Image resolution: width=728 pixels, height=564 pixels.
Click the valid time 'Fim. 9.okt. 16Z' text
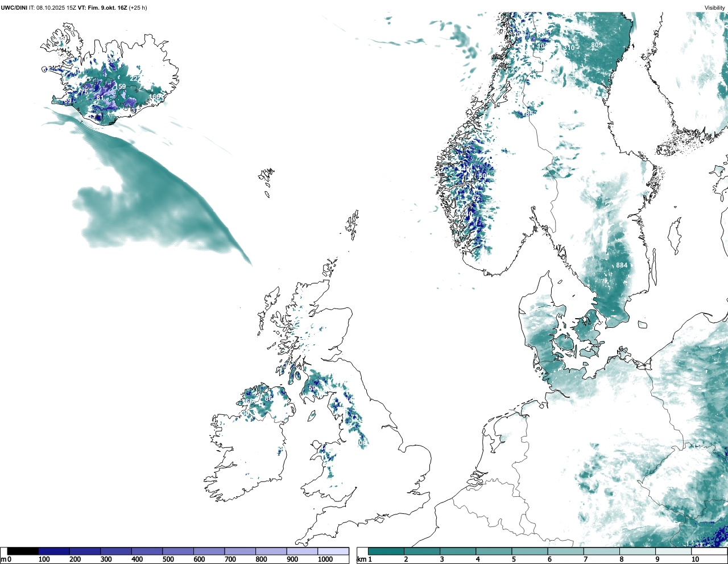[x=107, y=8]
